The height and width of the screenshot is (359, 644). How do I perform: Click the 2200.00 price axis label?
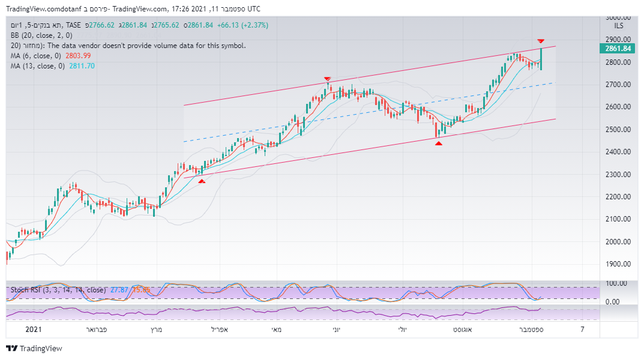coord(618,197)
